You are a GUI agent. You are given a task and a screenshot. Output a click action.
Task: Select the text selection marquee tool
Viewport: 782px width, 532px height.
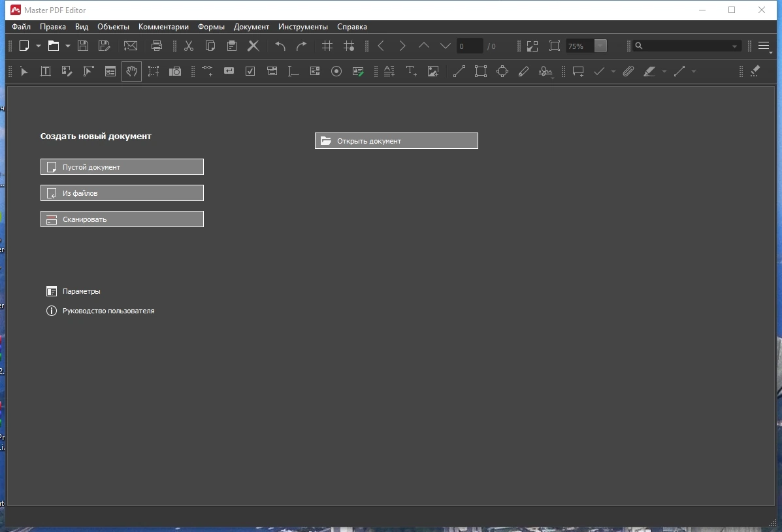pyautogui.click(x=153, y=71)
